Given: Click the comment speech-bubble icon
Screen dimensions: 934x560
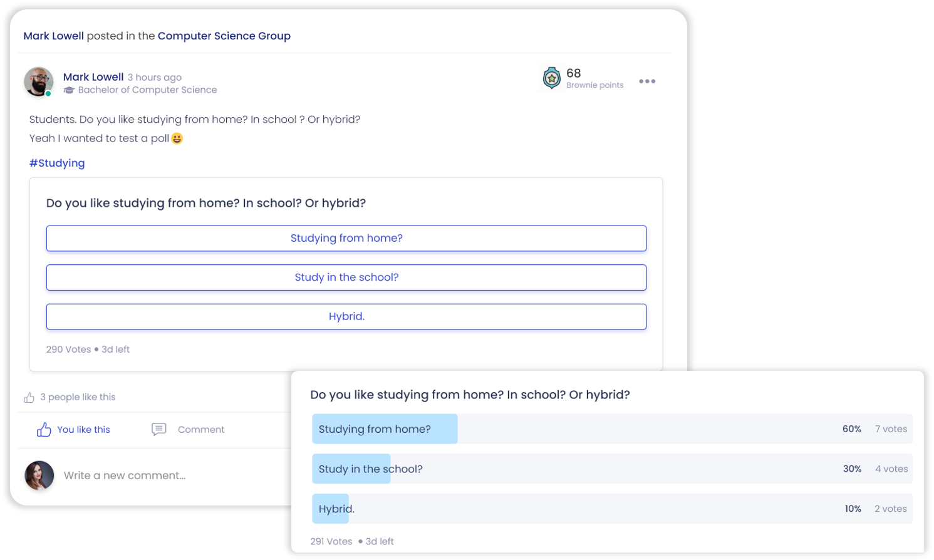Looking at the screenshot, I should click(159, 429).
